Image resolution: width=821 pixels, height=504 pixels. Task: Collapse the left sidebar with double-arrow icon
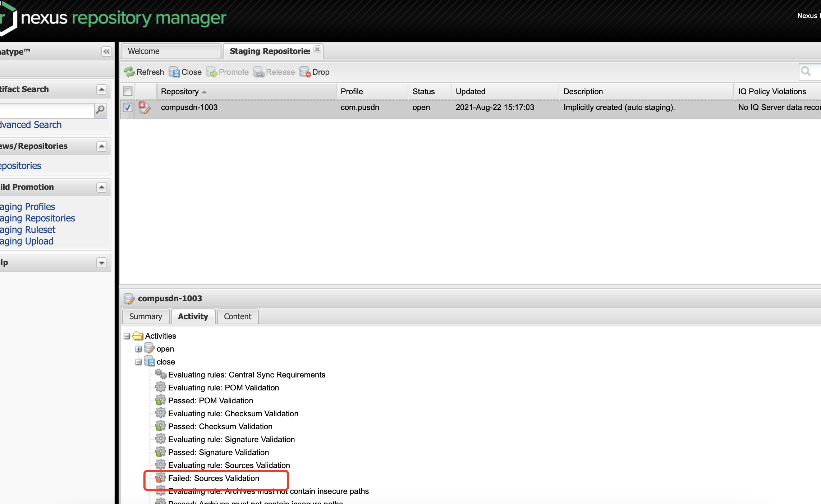tap(106, 51)
